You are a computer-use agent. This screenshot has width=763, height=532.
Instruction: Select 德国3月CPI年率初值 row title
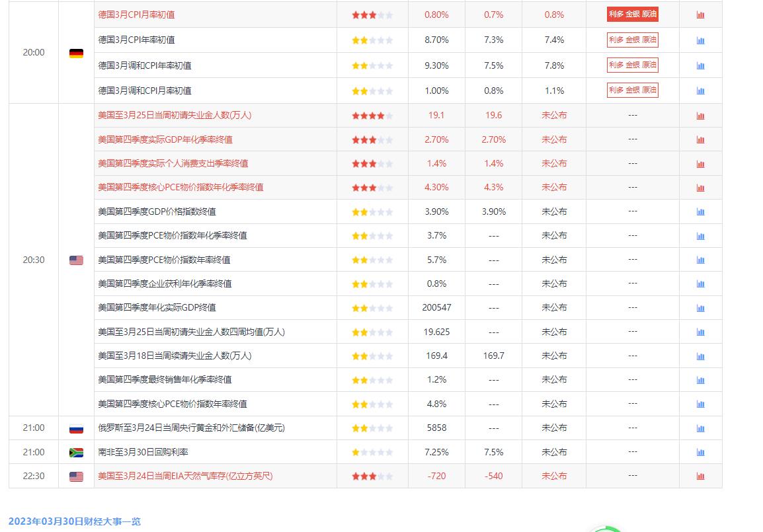coord(136,40)
